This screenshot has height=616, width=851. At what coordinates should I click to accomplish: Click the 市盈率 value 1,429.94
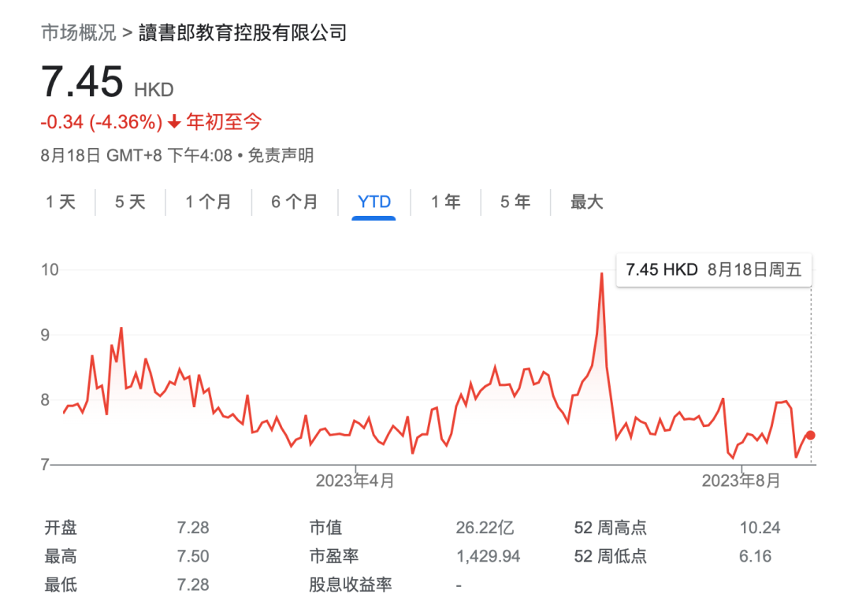click(x=489, y=556)
